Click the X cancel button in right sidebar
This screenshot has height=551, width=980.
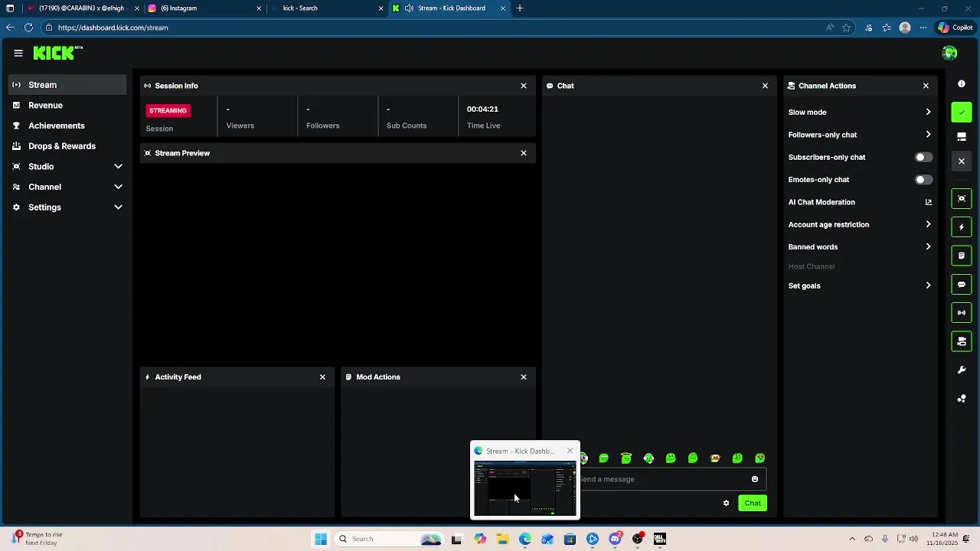(x=962, y=161)
